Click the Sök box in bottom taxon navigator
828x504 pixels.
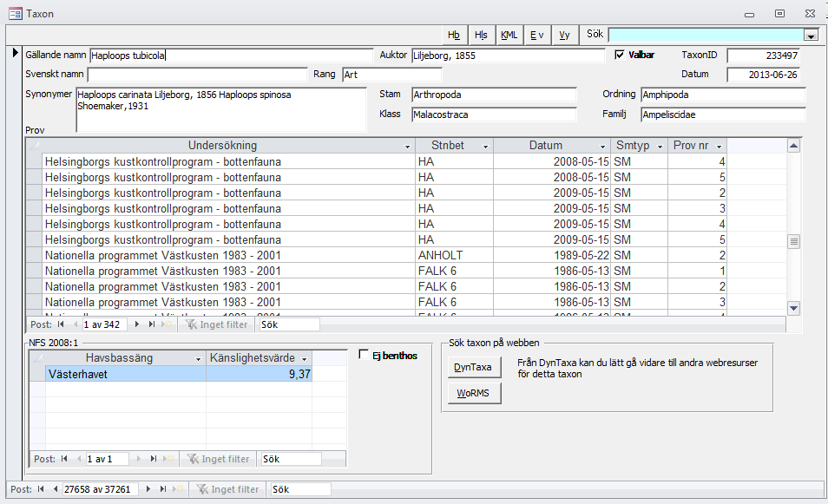[300, 489]
